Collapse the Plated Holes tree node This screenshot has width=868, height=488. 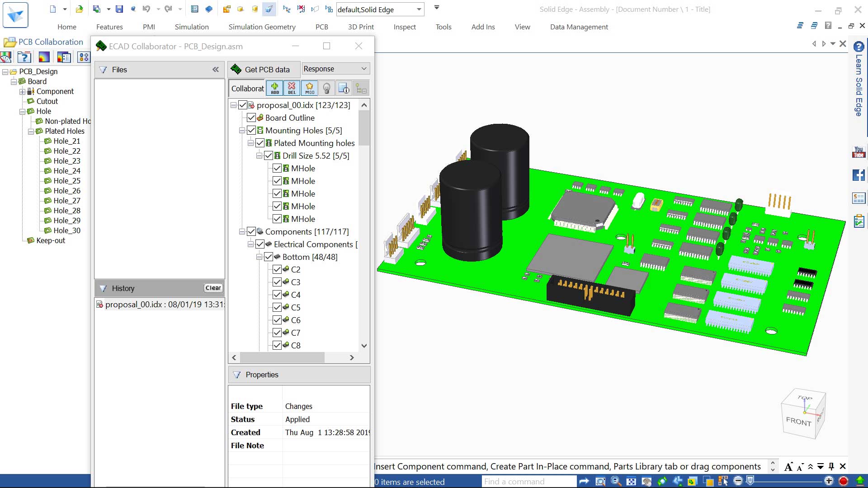31,131
